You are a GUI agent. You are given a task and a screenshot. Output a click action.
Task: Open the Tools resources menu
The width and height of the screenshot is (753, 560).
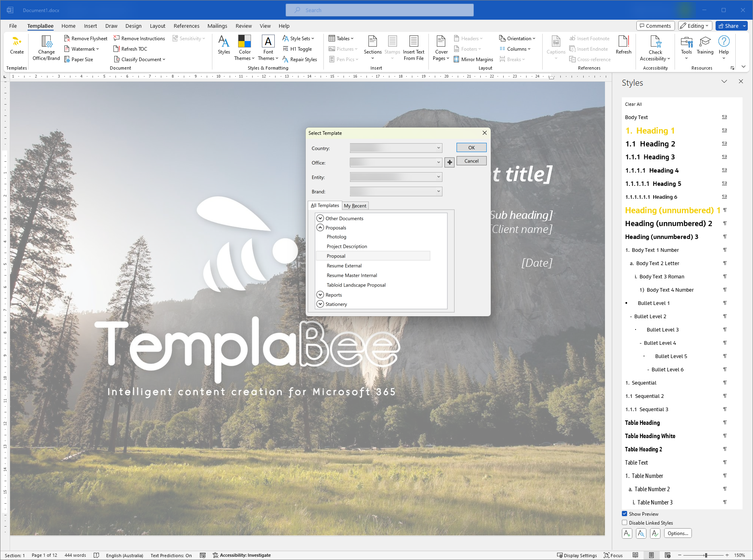click(x=686, y=48)
